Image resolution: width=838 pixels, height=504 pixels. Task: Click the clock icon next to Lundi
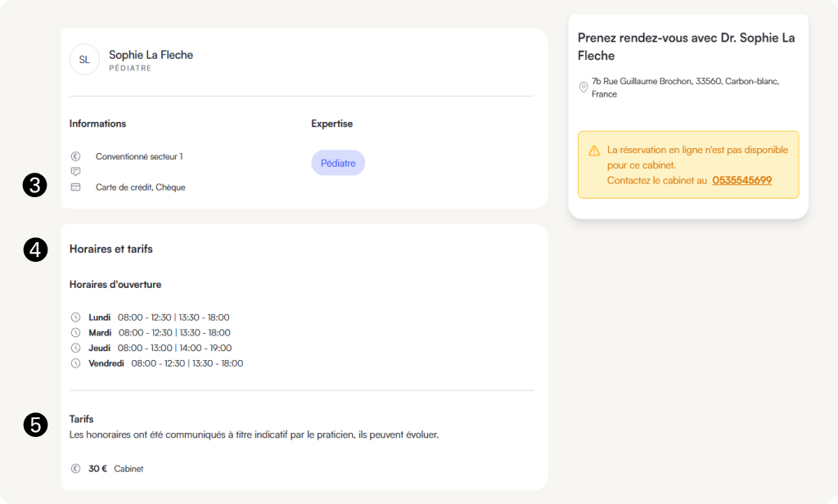pos(75,317)
